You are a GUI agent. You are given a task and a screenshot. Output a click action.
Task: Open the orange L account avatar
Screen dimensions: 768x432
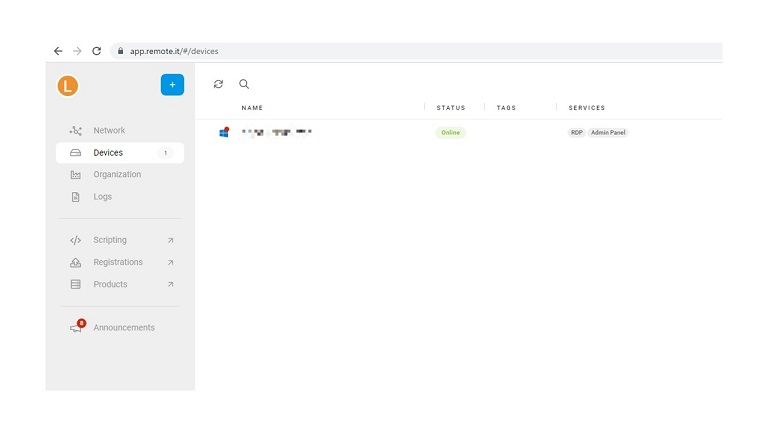[x=68, y=86]
